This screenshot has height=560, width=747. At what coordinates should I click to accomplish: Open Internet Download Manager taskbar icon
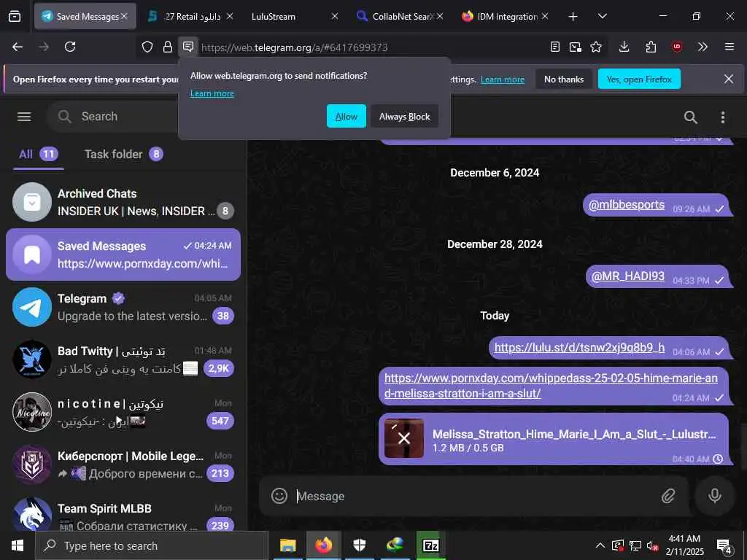(x=395, y=545)
